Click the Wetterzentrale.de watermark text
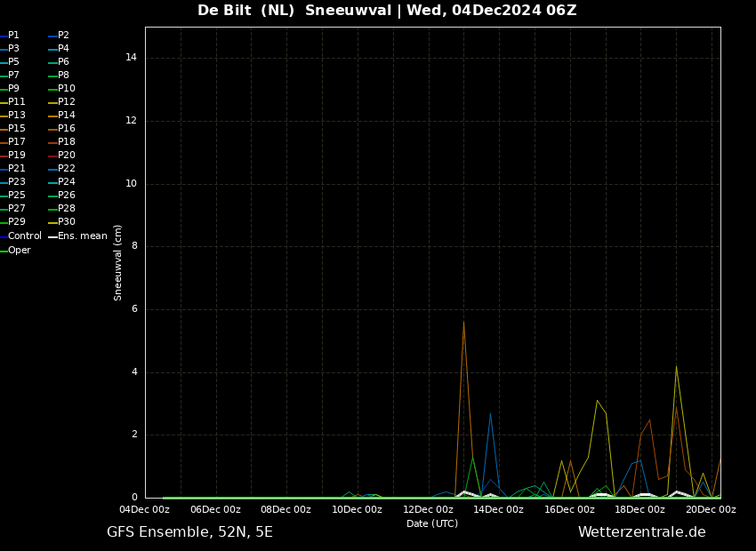The width and height of the screenshot is (756, 551). tap(641, 532)
